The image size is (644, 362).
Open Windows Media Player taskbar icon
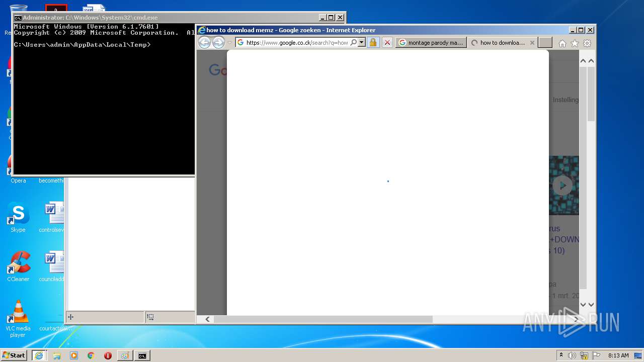pyautogui.click(x=74, y=355)
